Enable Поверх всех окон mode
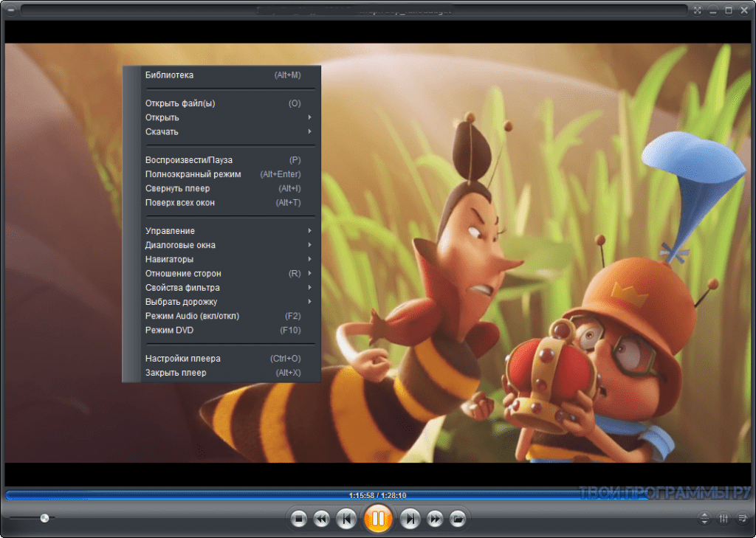This screenshot has width=756, height=538. (181, 202)
